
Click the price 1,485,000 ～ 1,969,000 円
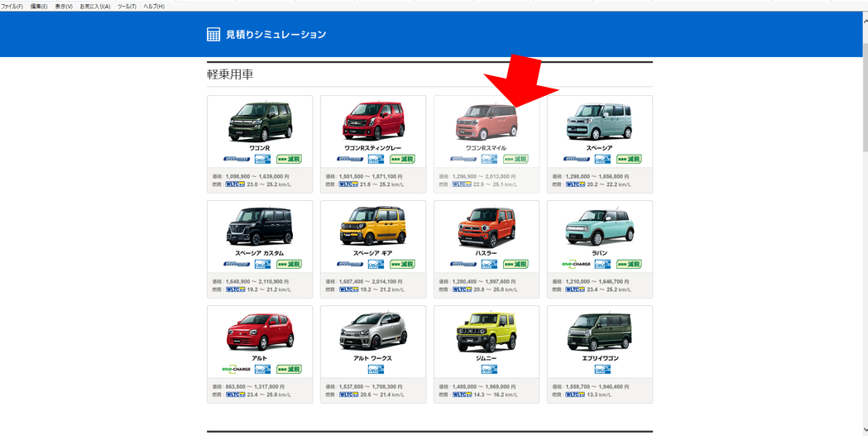(484, 386)
